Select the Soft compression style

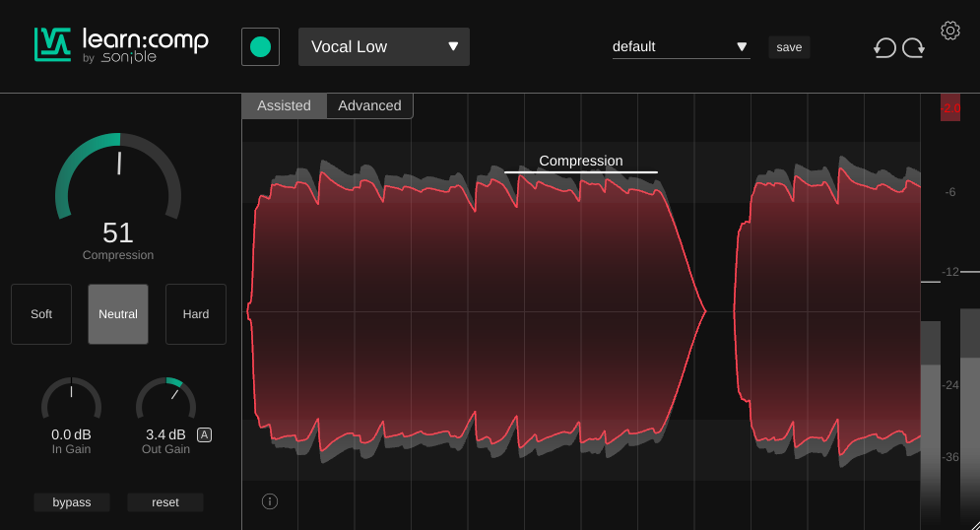41,314
